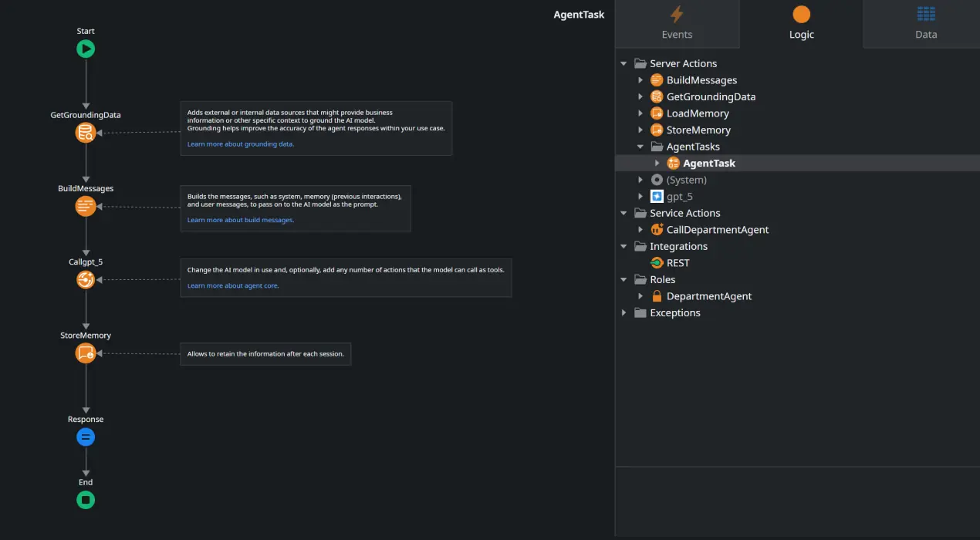The width and height of the screenshot is (980, 540).
Task: Switch to the Events tab
Action: pyautogui.click(x=677, y=24)
